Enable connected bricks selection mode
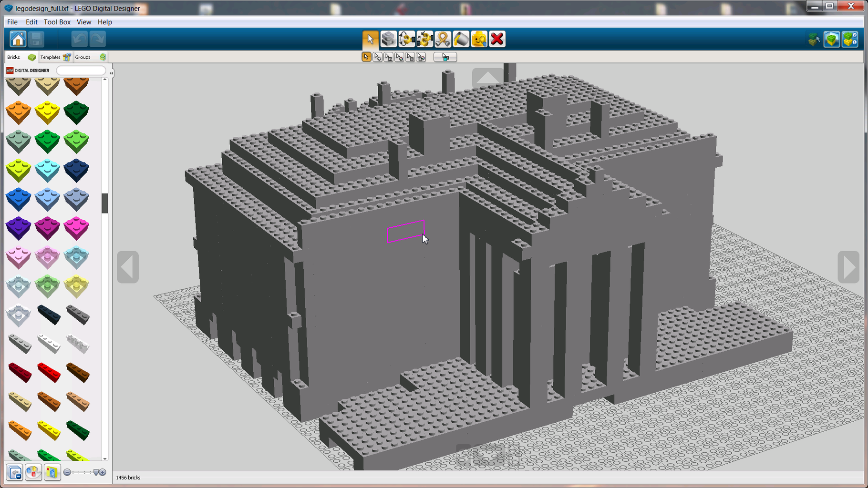 (389, 57)
